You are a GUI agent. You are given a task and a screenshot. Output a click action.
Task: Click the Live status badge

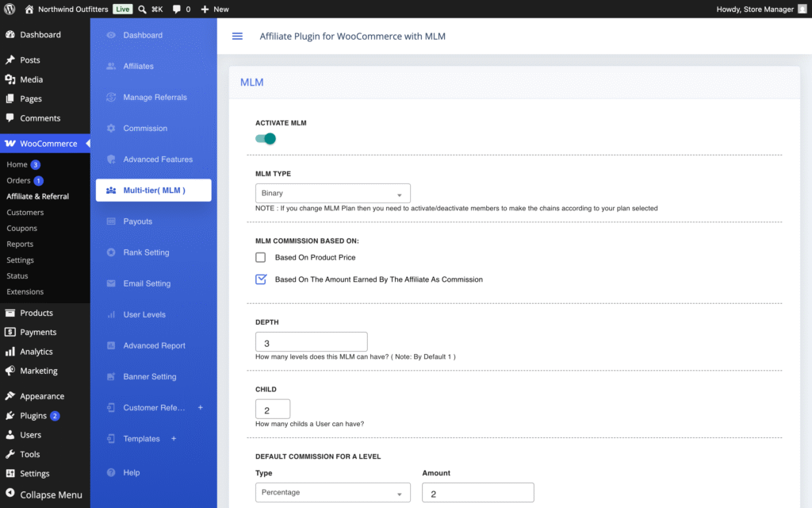coord(123,10)
